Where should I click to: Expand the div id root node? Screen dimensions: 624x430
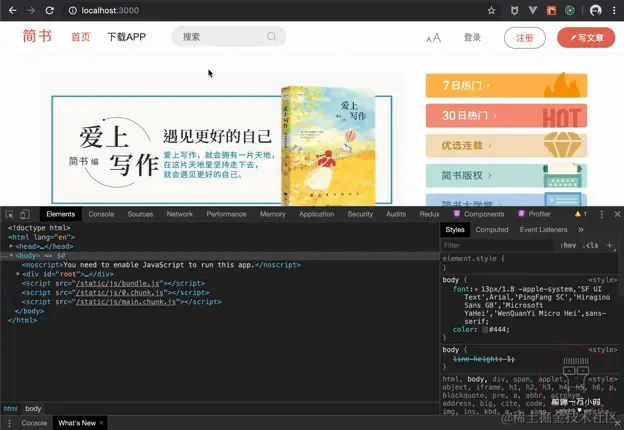click(x=18, y=274)
